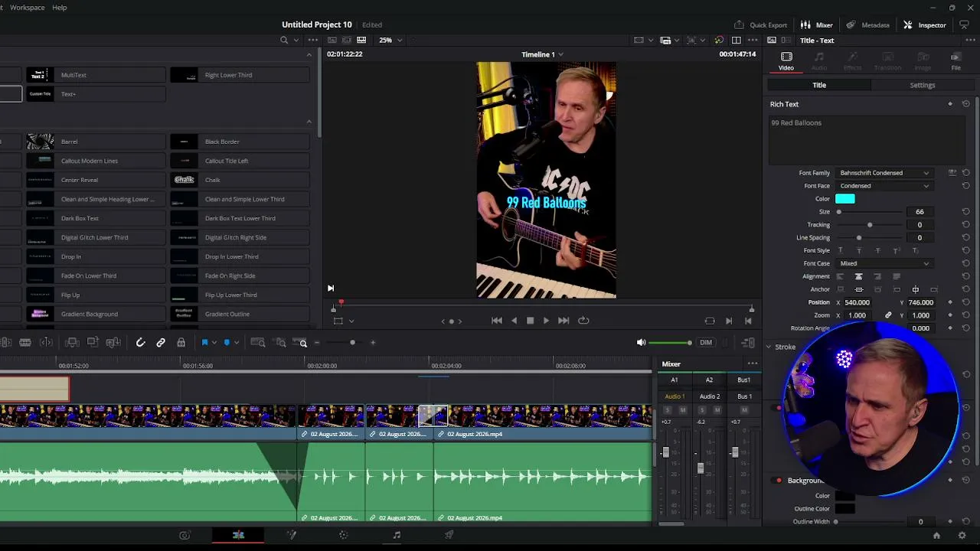Play forward in the viewer
The width and height of the screenshot is (980, 551).
546,321
